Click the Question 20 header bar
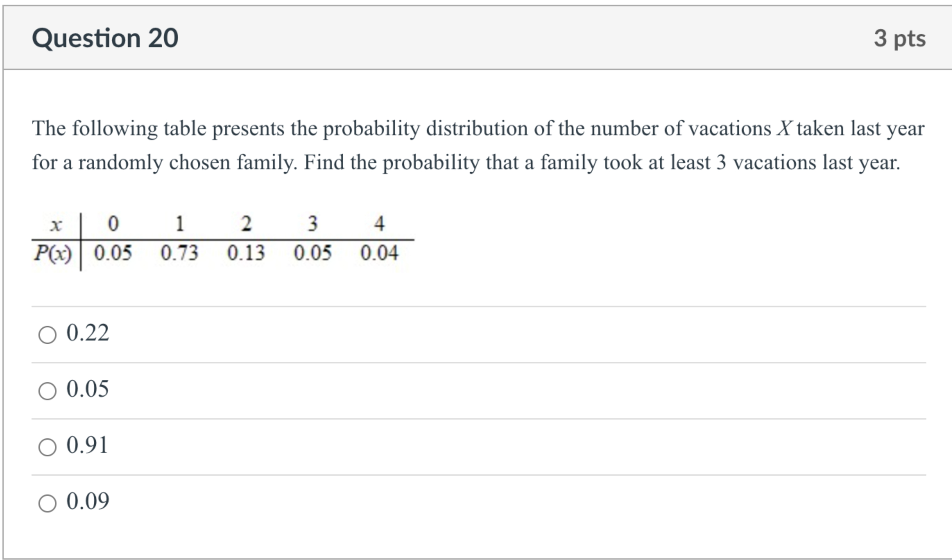This screenshot has height=560, width=952. click(x=476, y=37)
